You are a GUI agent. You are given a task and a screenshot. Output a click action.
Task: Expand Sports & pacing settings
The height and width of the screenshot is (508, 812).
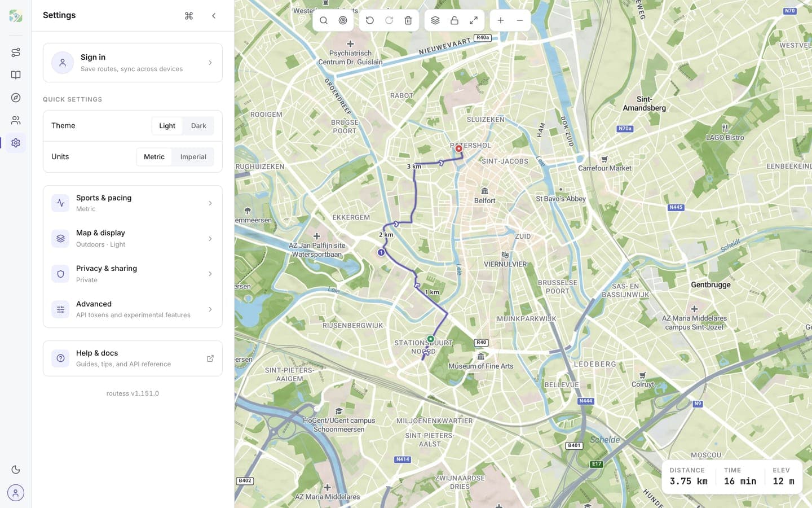click(x=133, y=203)
